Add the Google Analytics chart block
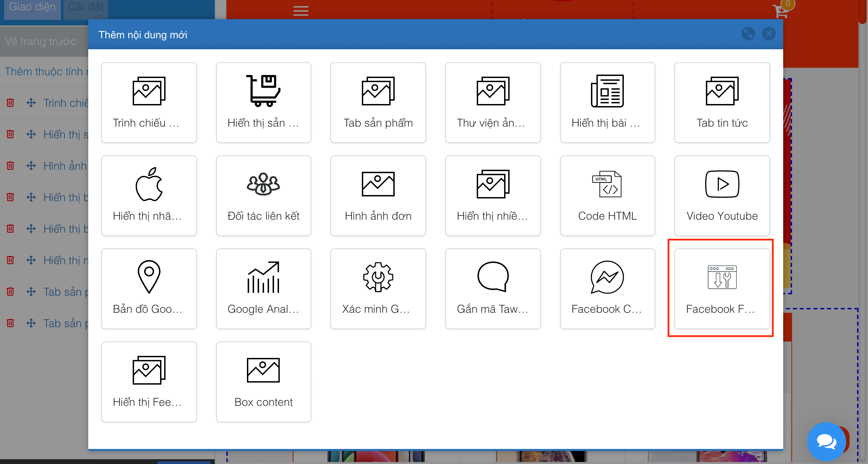Image resolution: width=868 pixels, height=464 pixels. point(263,289)
